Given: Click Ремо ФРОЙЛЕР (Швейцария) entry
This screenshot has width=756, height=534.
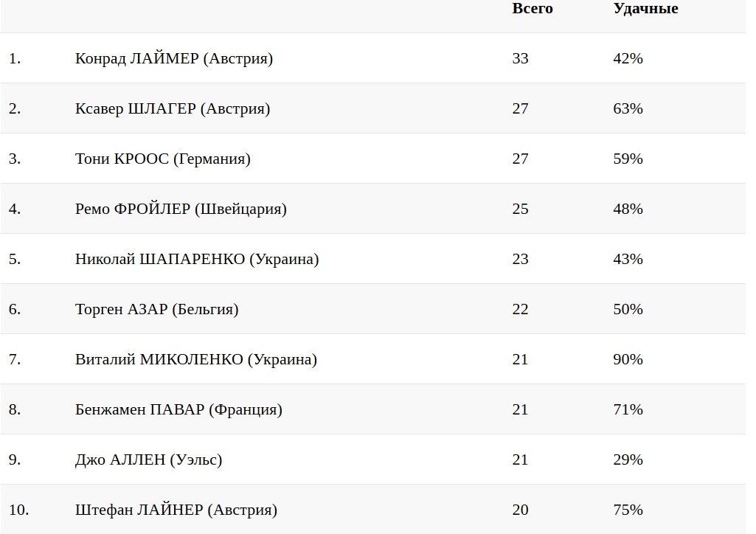Looking at the screenshot, I should coord(181,209).
